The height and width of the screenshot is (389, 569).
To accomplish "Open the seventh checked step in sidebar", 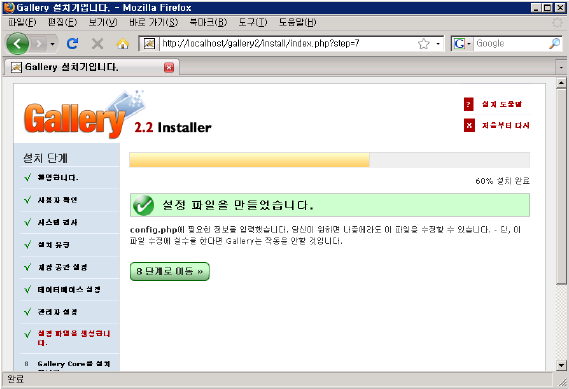I will point(57,312).
